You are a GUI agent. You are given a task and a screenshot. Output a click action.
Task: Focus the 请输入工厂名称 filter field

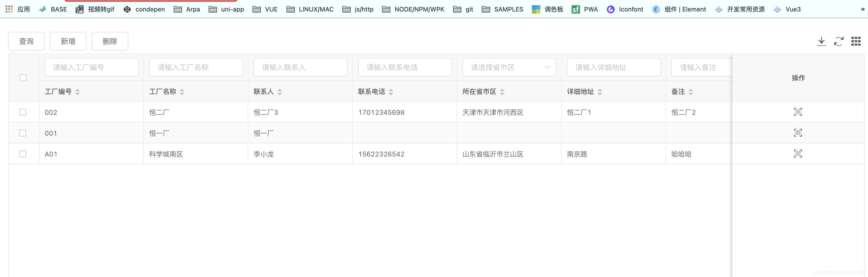coord(196,67)
